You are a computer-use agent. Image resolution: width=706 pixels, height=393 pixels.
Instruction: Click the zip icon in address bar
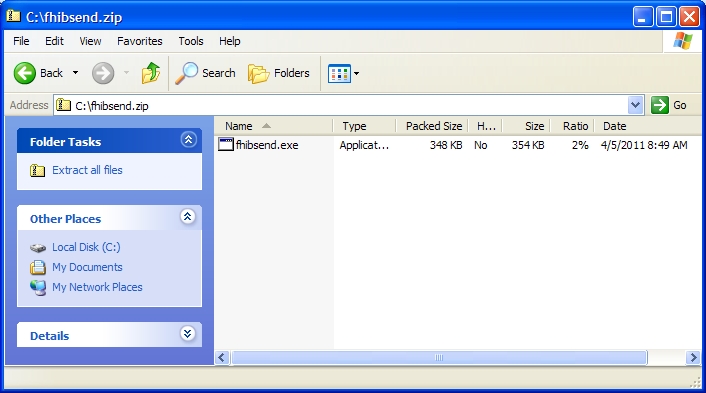63,105
